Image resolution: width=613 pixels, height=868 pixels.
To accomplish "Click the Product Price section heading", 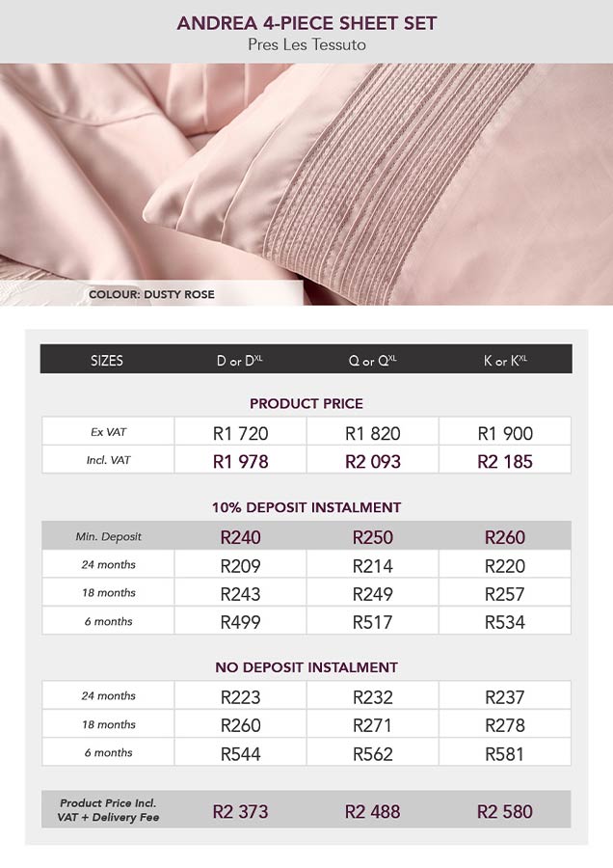I will (x=306, y=403).
